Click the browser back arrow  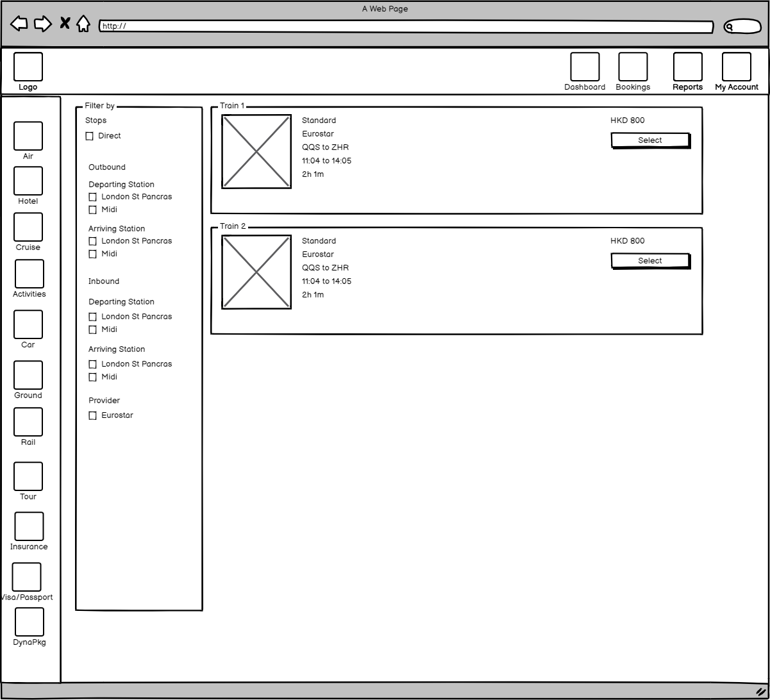tap(19, 24)
